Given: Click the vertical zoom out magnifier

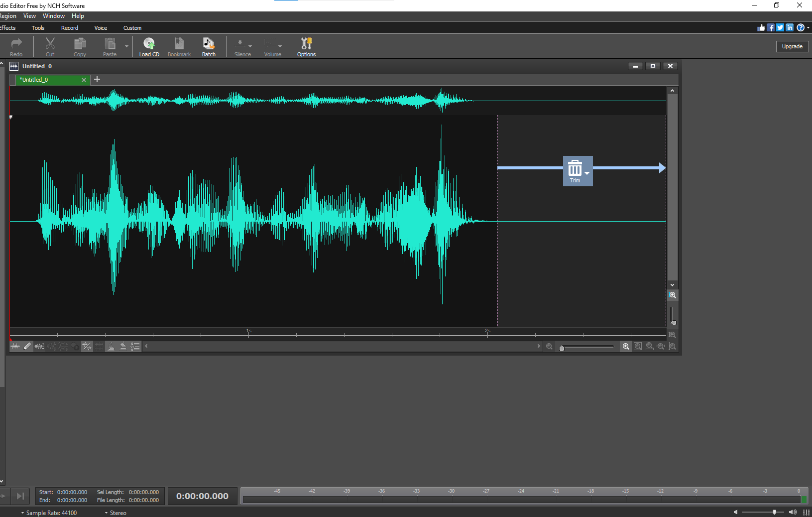Looking at the screenshot, I should (673, 335).
